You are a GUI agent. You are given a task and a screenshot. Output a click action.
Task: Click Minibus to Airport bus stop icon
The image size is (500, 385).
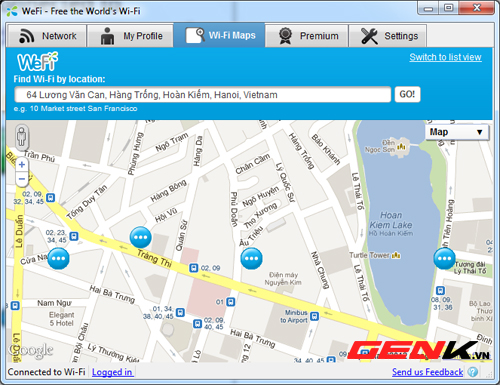tap(314, 316)
